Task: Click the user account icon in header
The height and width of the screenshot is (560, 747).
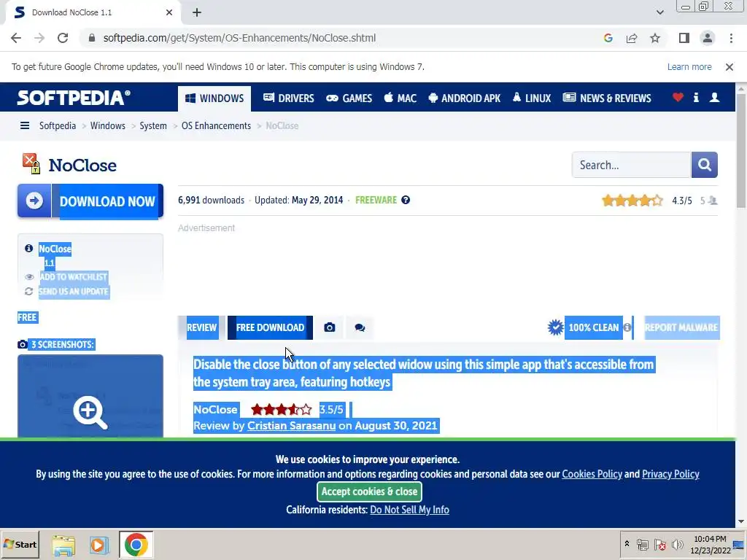Action: click(714, 98)
